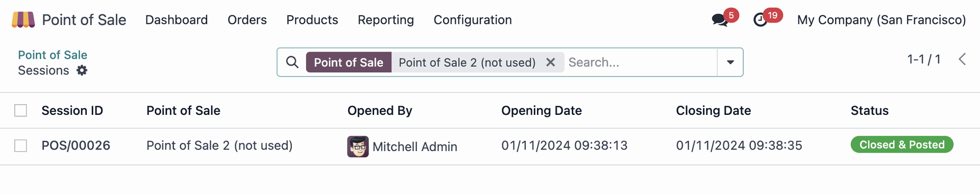The width and height of the screenshot is (980, 194).
Task: Open the Products menu
Action: click(312, 20)
